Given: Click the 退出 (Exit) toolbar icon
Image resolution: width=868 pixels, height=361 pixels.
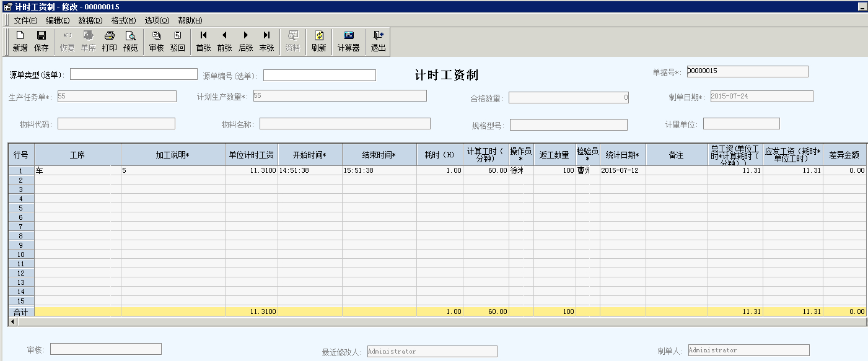Looking at the screenshot, I should pyautogui.click(x=378, y=41).
